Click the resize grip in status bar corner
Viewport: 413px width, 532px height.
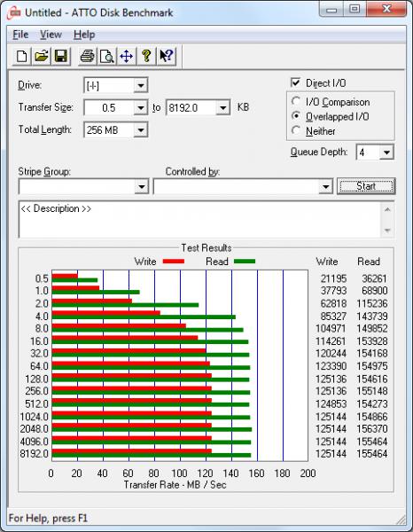click(401, 519)
